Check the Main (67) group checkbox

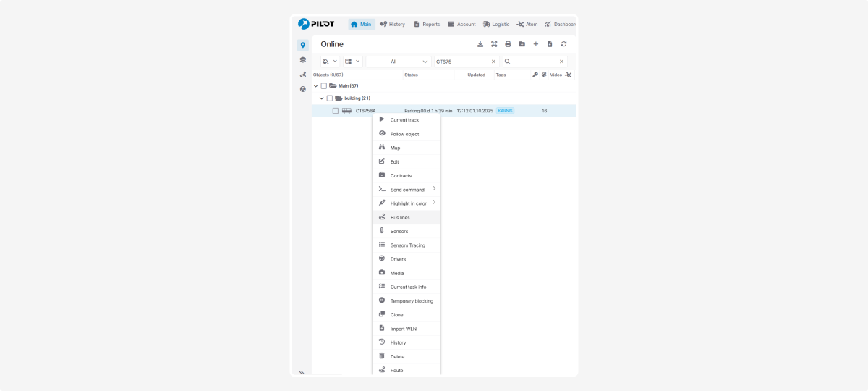pyautogui.click(x=324, y=85)
